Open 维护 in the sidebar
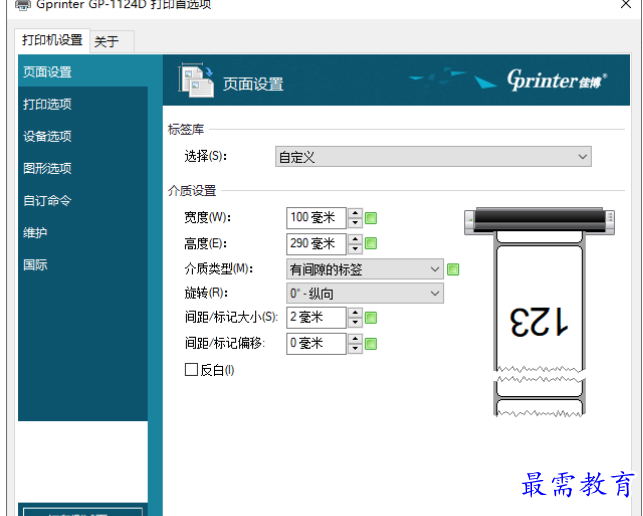This screenshot has width=643, height=516. coord(83,232)
